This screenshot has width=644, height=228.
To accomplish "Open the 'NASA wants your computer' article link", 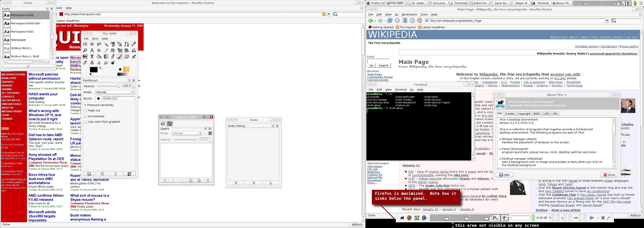I will (43, 96).
